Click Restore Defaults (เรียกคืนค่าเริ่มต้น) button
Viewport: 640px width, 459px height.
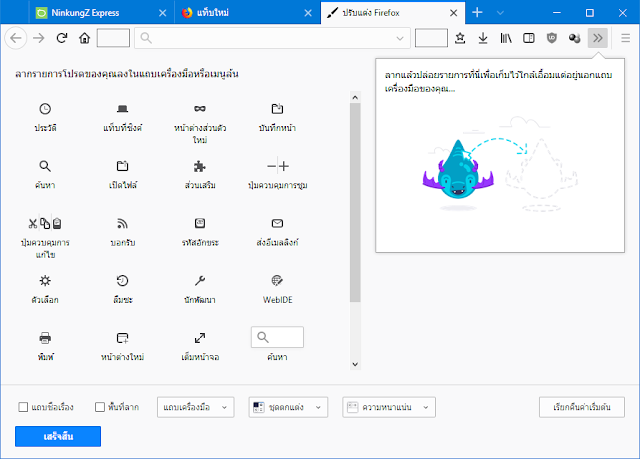point(582,407)
